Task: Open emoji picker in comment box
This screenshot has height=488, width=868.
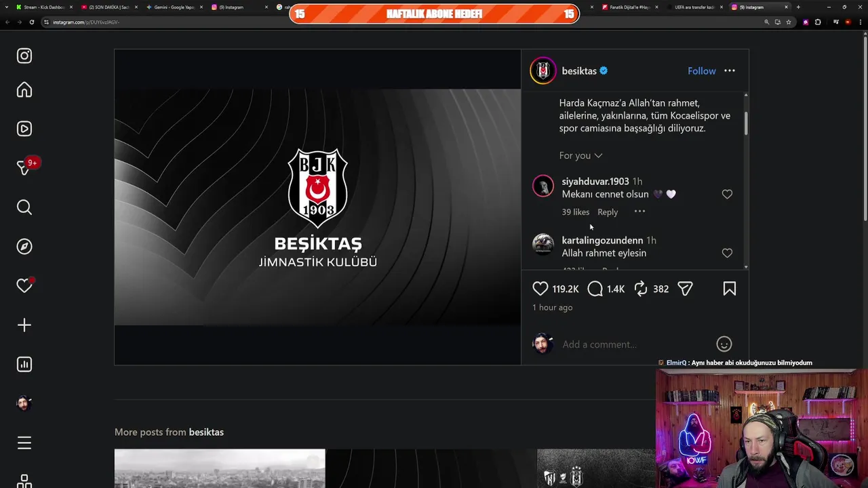Action: 724,344
